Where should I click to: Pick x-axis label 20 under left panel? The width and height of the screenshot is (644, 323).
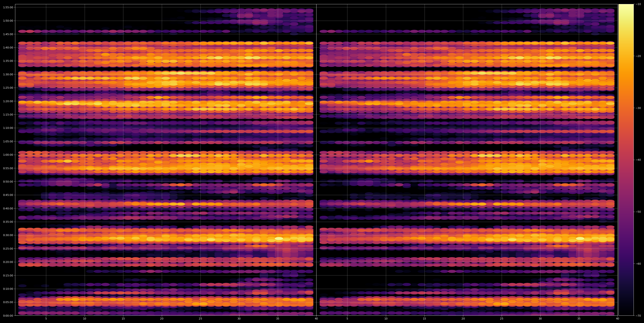(x=162, y=319)
